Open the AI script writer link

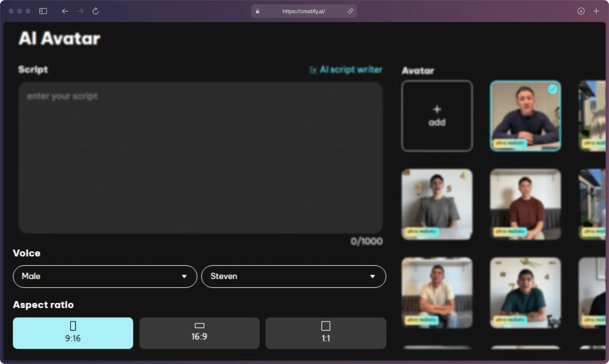[346, 70]
